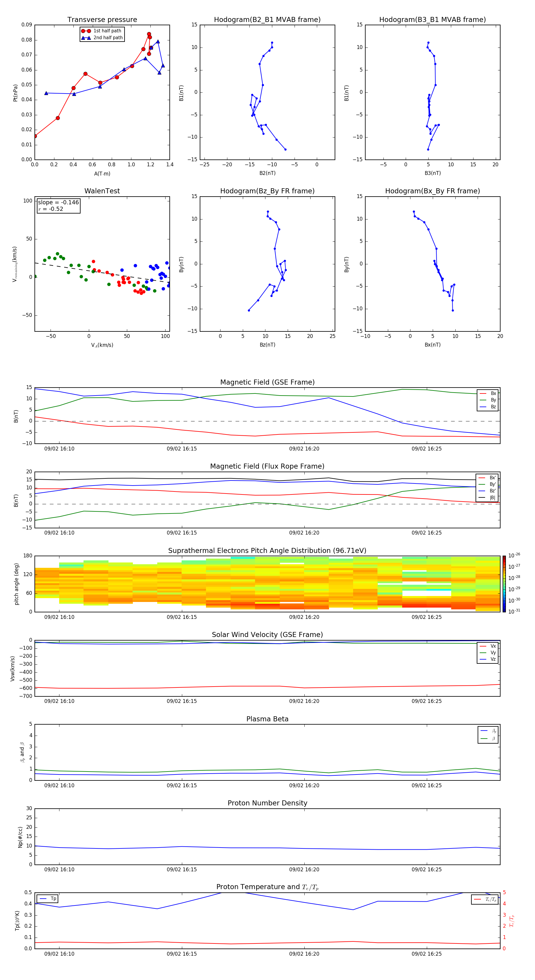Click the 'Tp(10^6K)' y-axis label
This screenshot has height=980, width=535.
17,921
